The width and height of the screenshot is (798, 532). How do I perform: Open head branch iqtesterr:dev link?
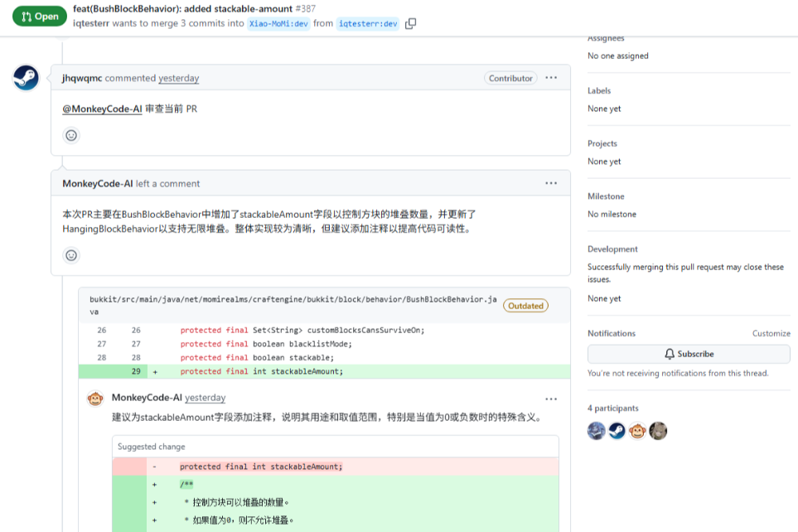[x=367, y=24]
